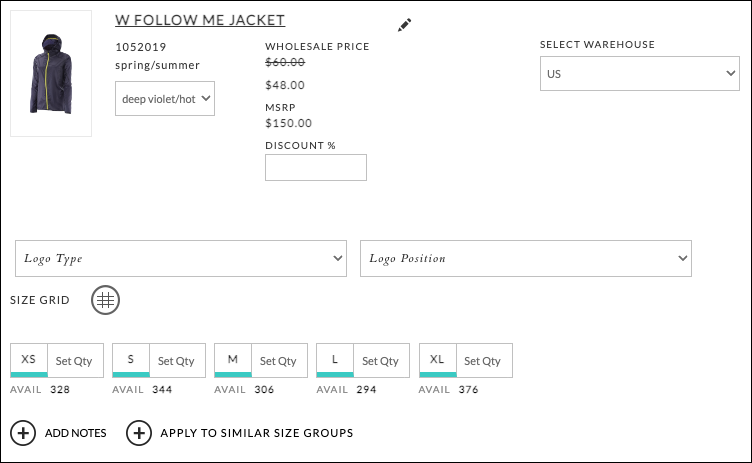
Task: Click into the Discount % input field
Action: (x=316, y=167)
